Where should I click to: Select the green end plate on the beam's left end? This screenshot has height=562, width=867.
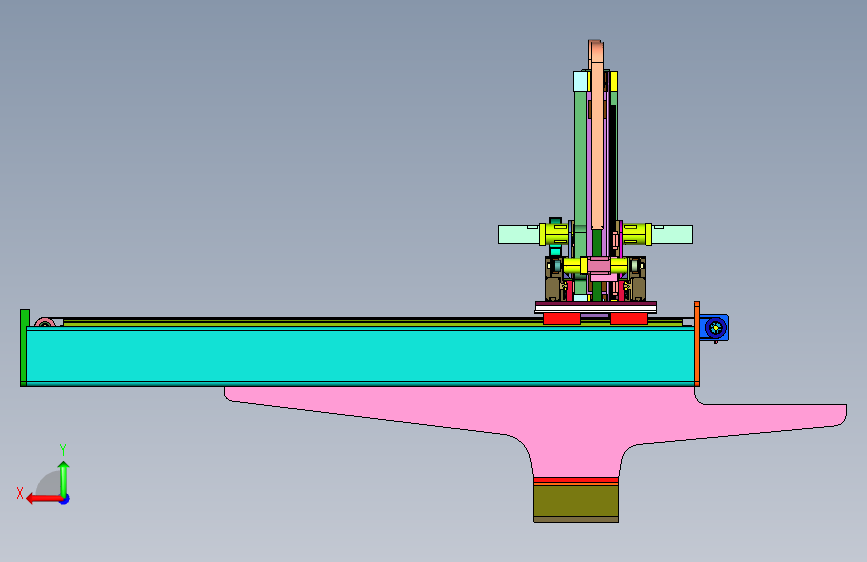coord(24,347)
